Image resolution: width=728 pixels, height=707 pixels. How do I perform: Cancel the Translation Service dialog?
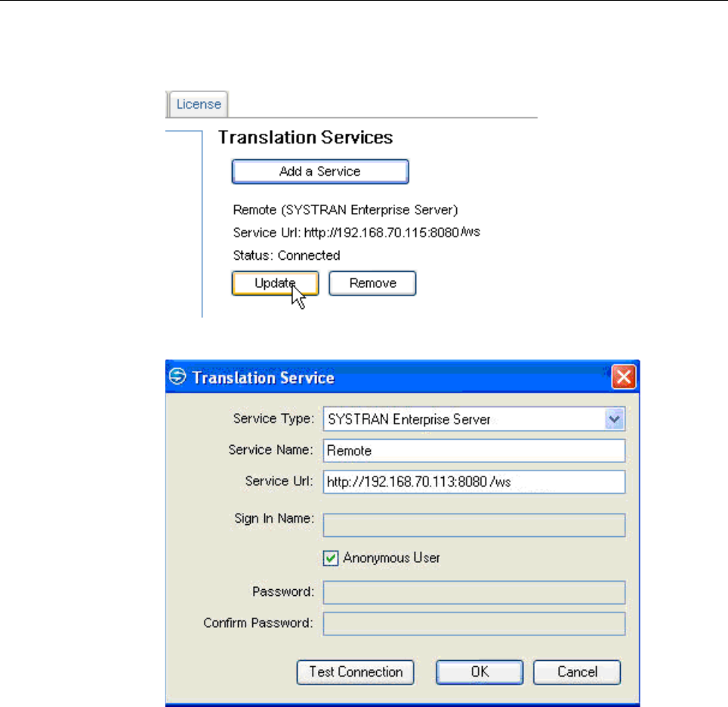point(577,672)
